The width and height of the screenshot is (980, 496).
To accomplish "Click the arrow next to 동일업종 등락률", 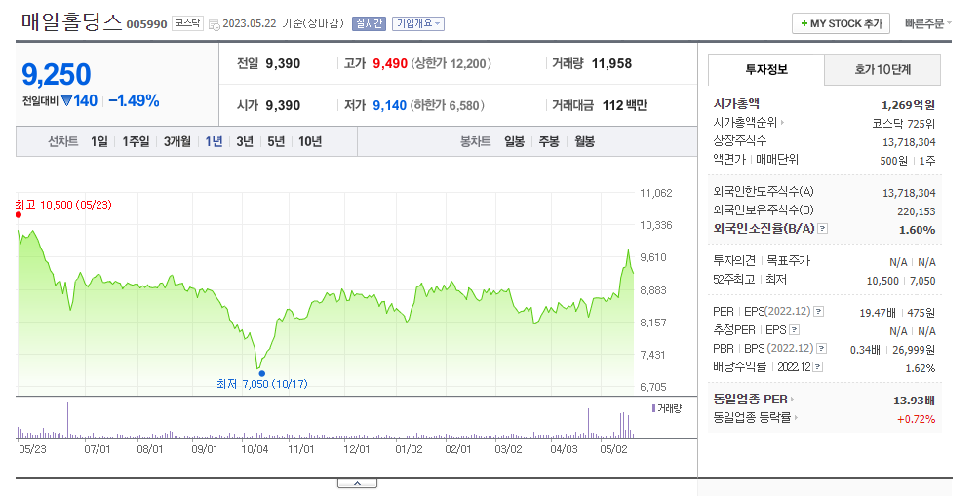I will pos(797,417).
